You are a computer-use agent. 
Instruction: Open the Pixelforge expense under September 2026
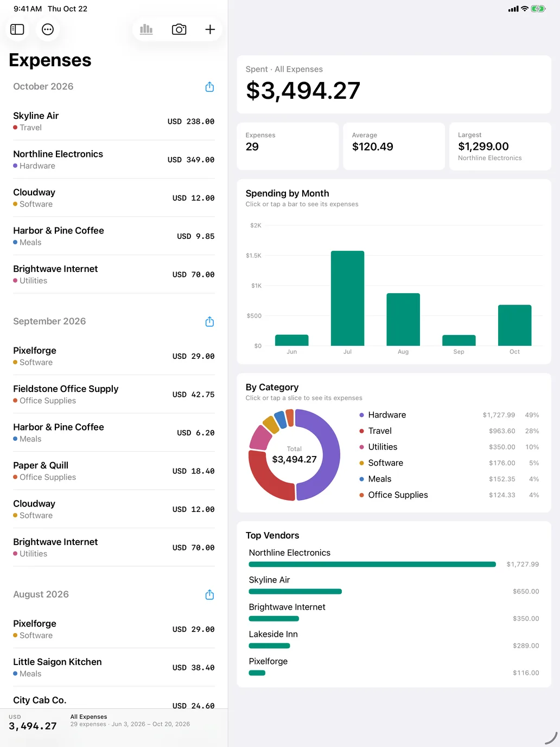coord(114,356)
